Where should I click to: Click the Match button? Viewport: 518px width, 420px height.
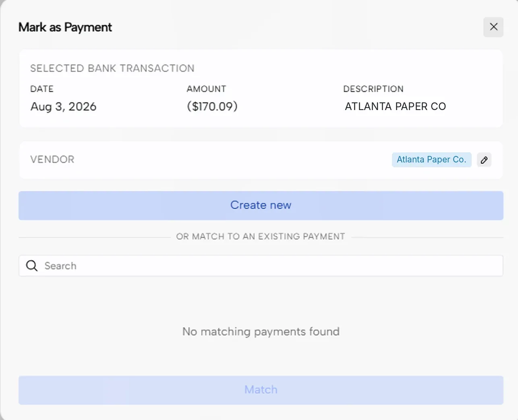(x=261, y=390)
